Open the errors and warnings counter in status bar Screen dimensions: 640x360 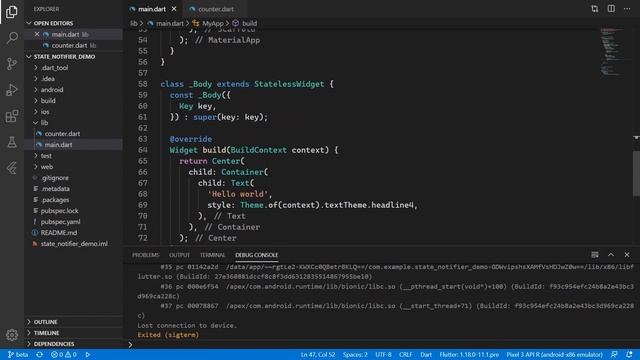point(64,355)
